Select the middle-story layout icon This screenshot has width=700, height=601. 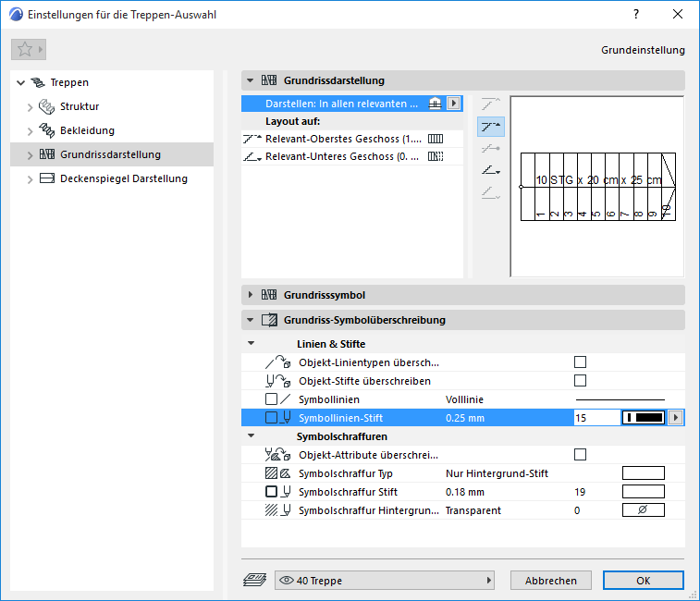491,148
